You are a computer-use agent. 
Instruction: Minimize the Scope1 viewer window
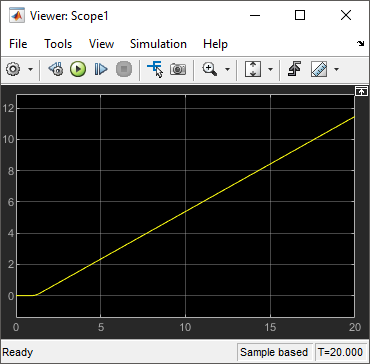(255, 15)
